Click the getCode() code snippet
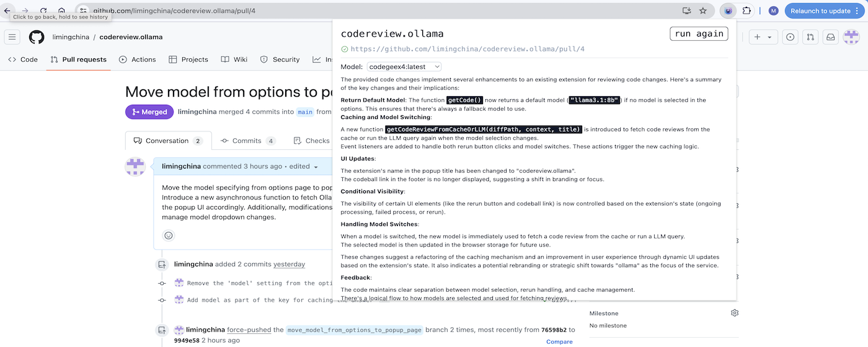 click(464, 100)
